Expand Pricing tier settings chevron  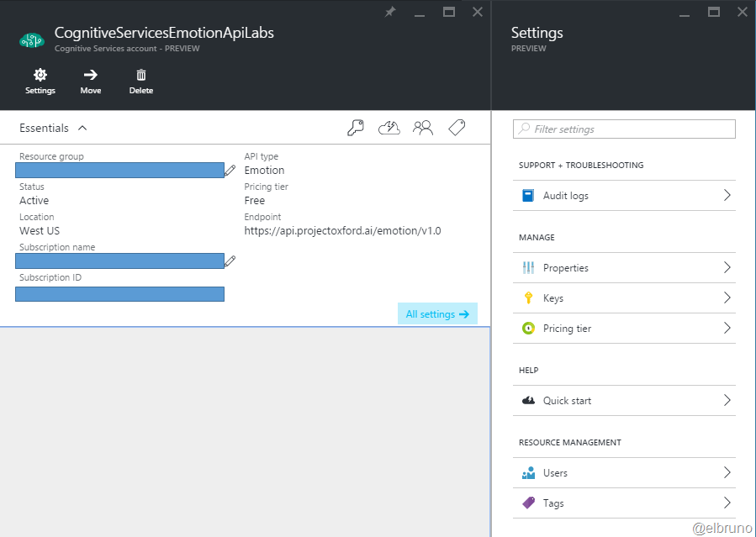point(727,329)
